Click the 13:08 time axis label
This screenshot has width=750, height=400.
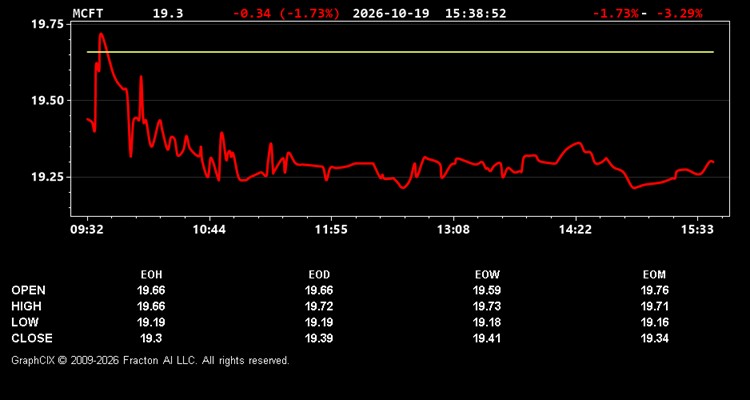[x=453, y=230]
